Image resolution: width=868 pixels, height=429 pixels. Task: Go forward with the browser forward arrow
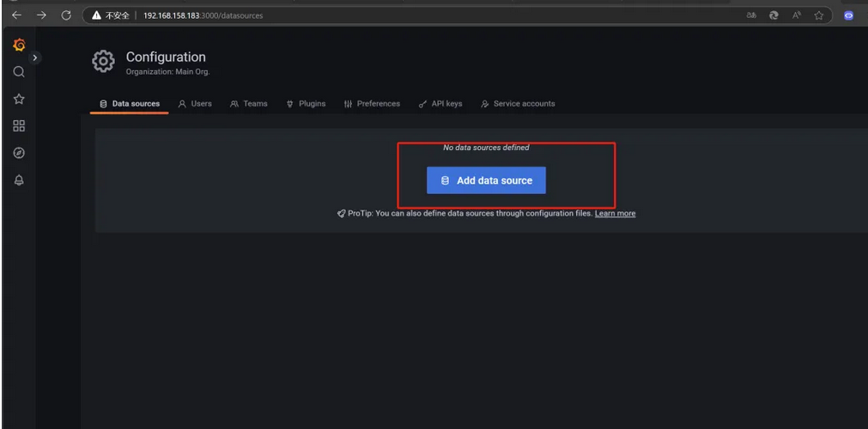(41, 15)
